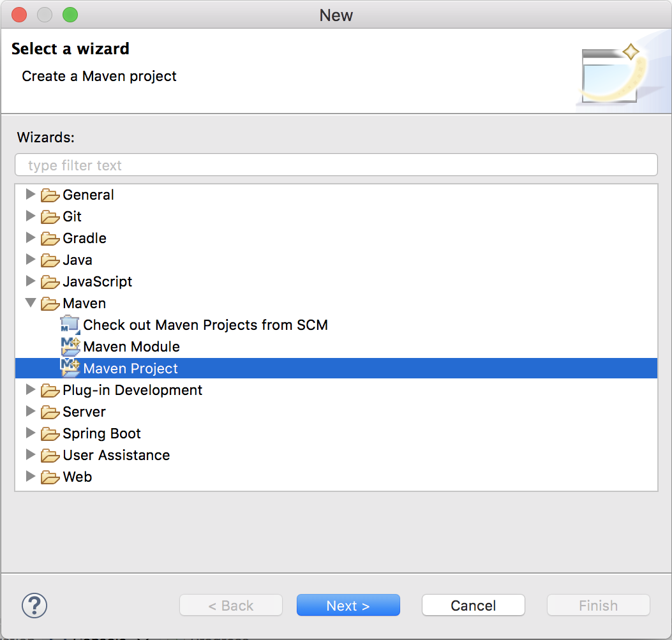This screenshot has width=672, height=640.
Task: Click the Maven Module wizard icon
Action: (x=70, y=347)
